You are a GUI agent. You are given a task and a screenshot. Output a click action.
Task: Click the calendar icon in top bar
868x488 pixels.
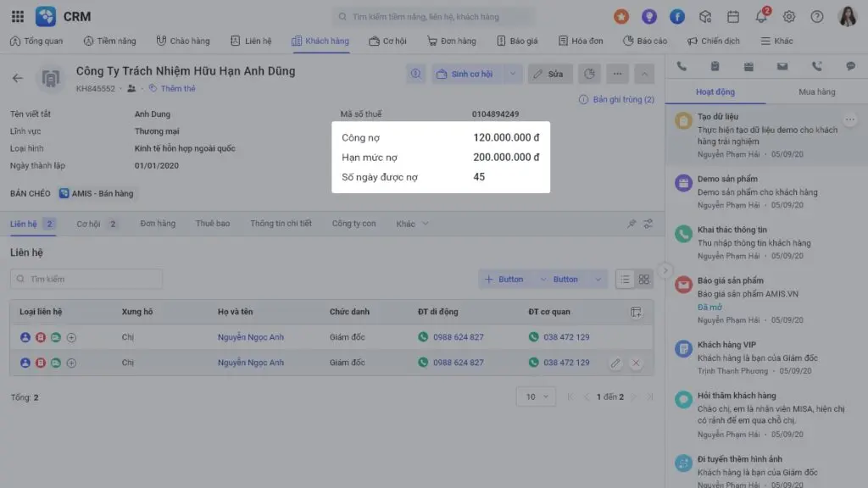pos(733,16)
